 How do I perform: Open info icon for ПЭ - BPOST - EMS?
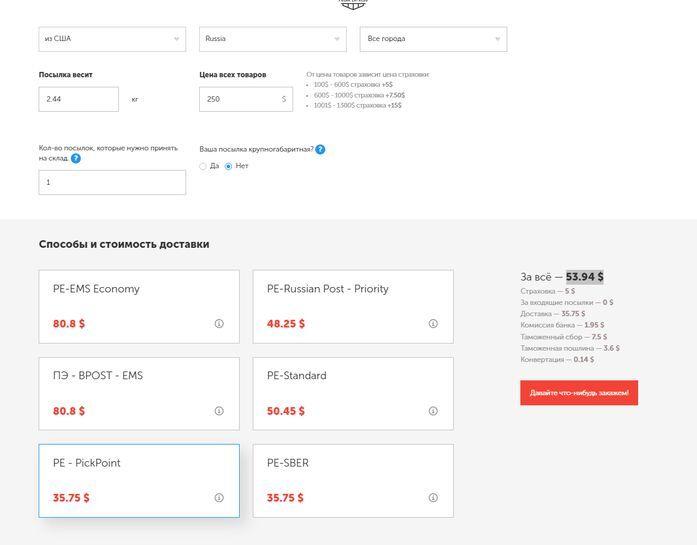coord(219,411)
